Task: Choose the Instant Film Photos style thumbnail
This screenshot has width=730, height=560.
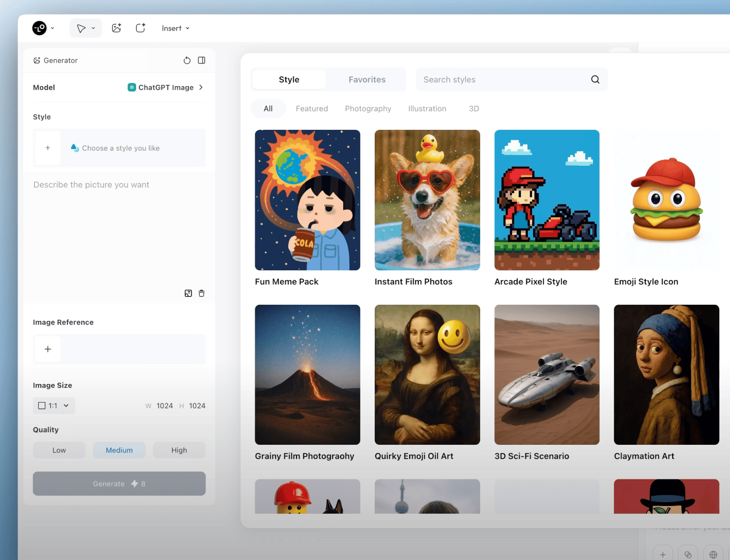Action: pyautogui.click(x=427, y=200)
